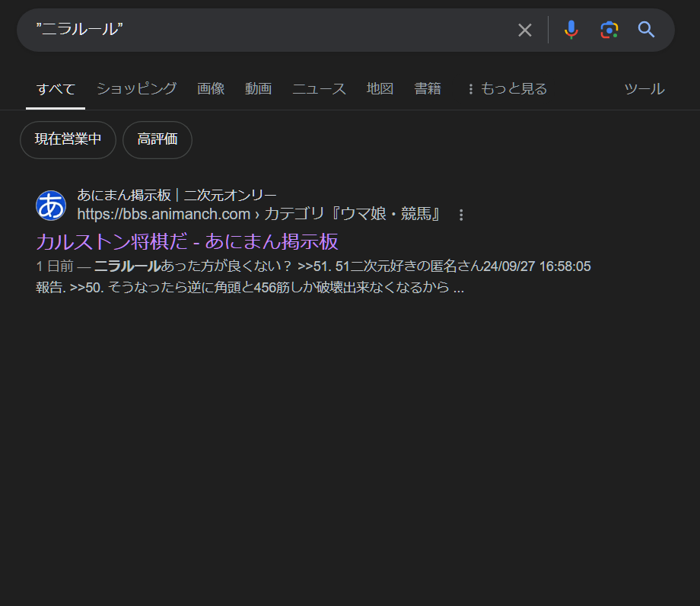Switch to the 動画 tab
Viewport: 700px width, 606px height.
(x=258, y=89)
